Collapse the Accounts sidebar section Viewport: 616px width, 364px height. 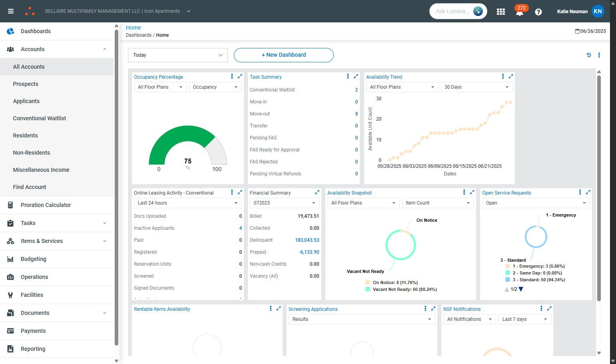[105, 49]
